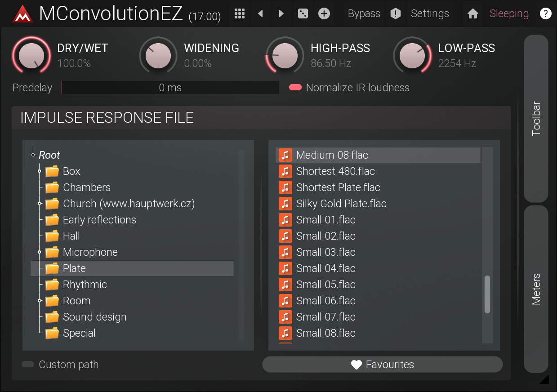Toggle Normalize IR loudness

pyautogui.click(x=295, y=88)
